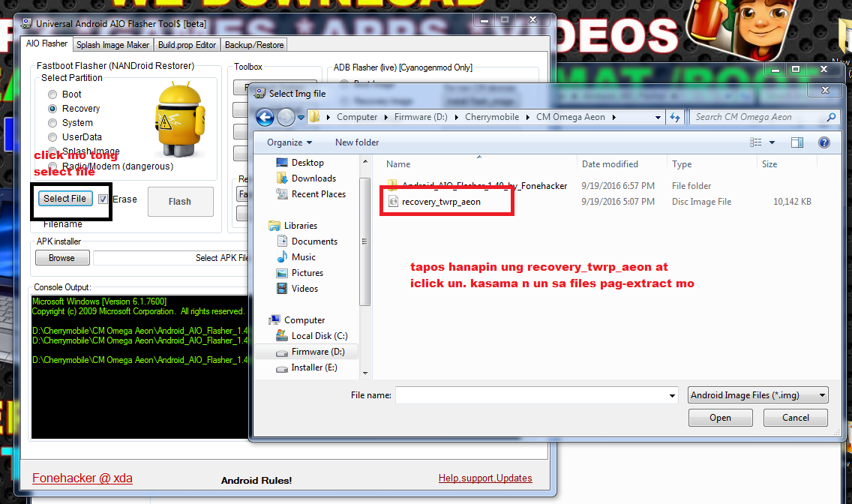Screen dimensions: 852x504
Task: Toggle the Erase checkbox
Action: click(103, 199)
